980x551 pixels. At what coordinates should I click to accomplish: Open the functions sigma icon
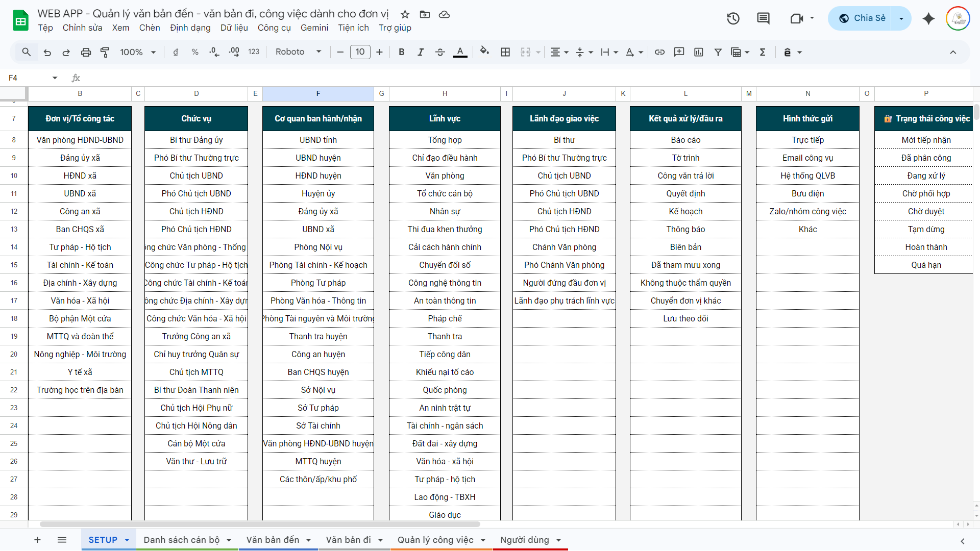(x=763, y=52)
